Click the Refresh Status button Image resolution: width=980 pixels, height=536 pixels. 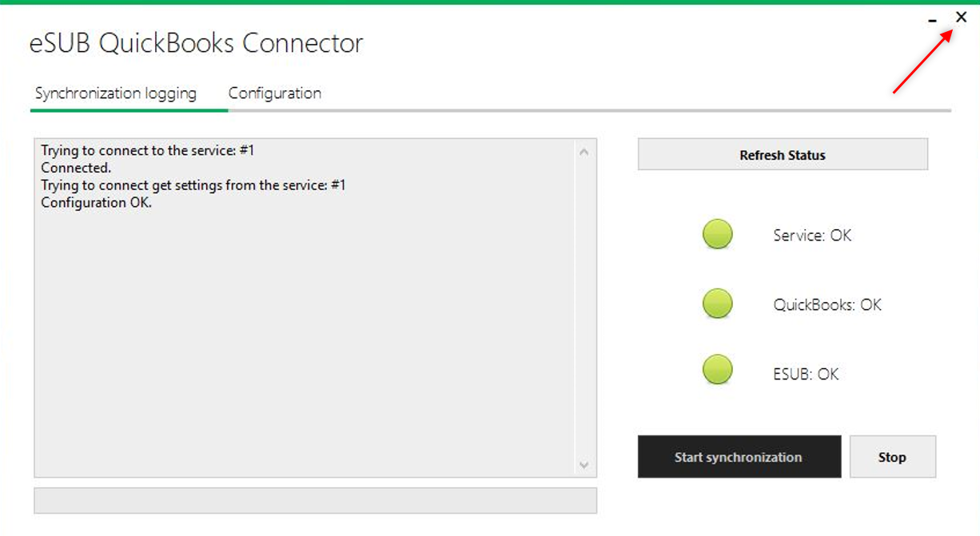(783, 155)
